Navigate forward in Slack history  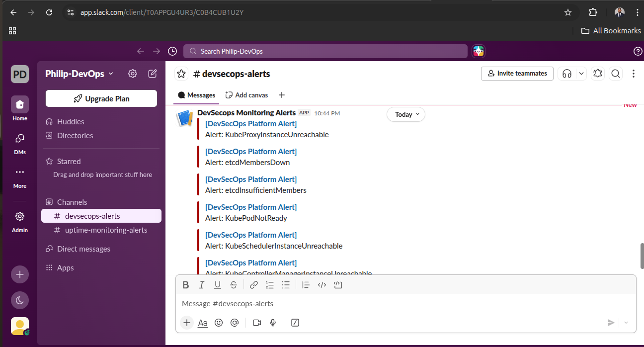[x=157, y=51]
